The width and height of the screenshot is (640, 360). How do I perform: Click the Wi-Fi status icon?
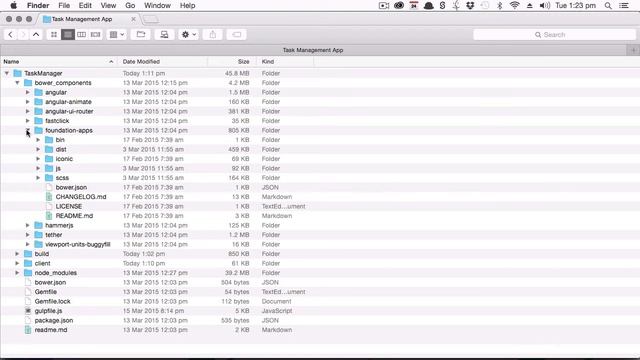click(x=514, y=6)
